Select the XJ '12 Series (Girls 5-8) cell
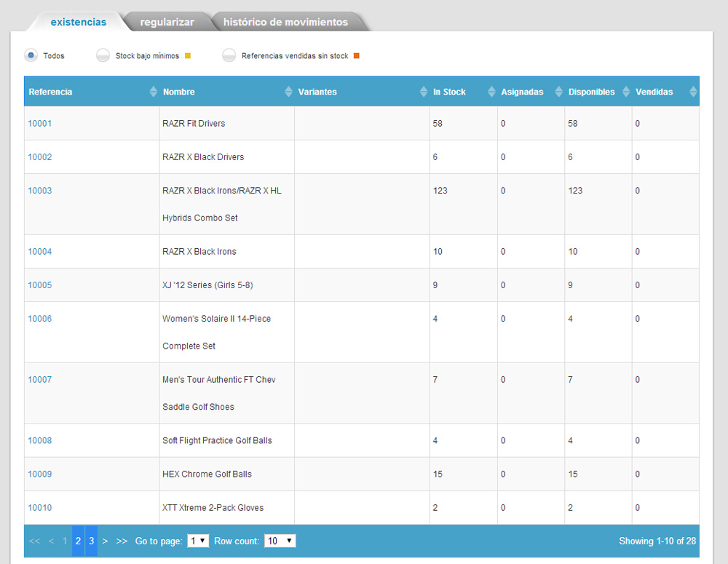Screen dimensions: 728x564 (227, 285)
